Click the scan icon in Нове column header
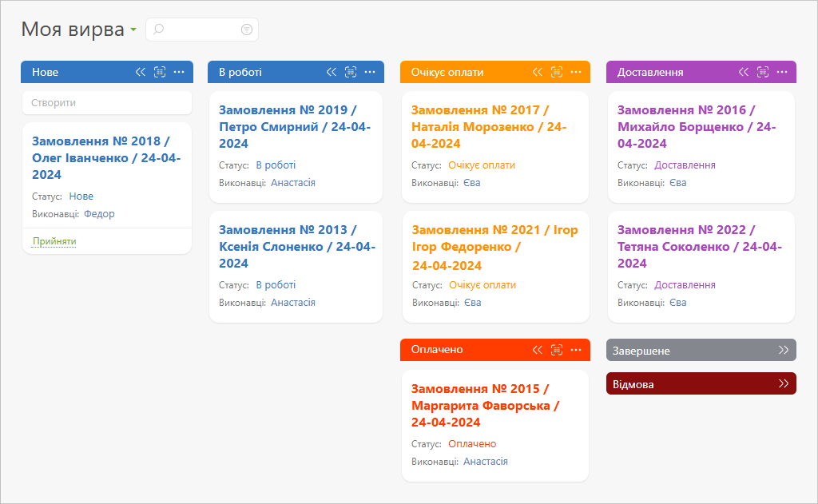818x504 pixels. [x=160, y=72]
